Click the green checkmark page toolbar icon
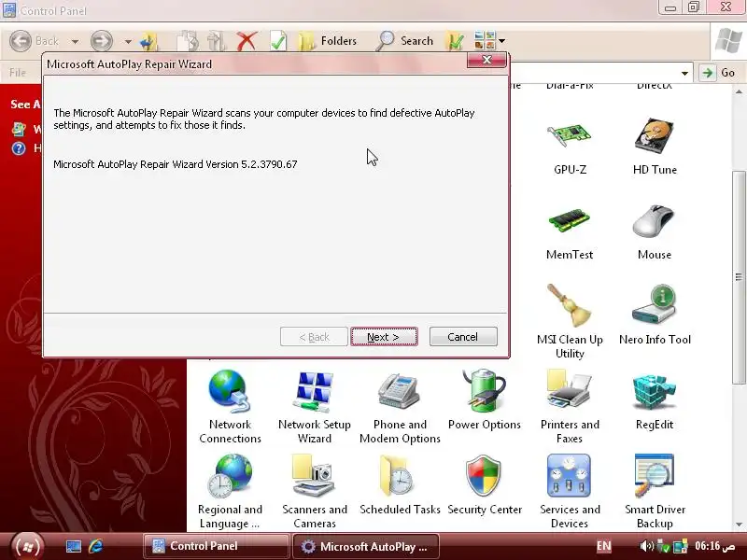The height and width of the screenshot is (560, 747). 278,41
